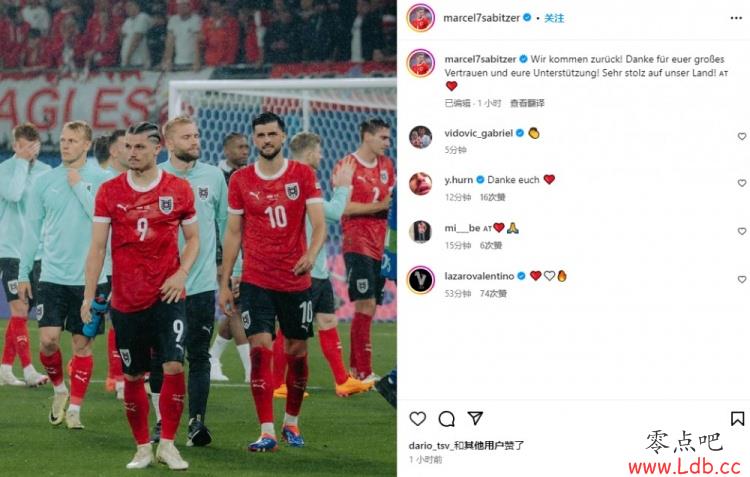Like lazarovalentino's comment
This screenshot has width=750, height=477.
742,279
